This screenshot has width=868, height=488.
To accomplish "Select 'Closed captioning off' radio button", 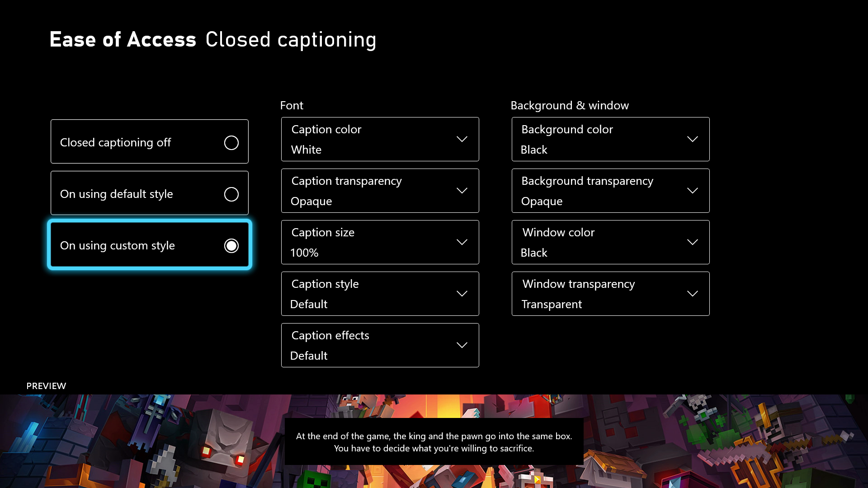I will tap(231, 142).
